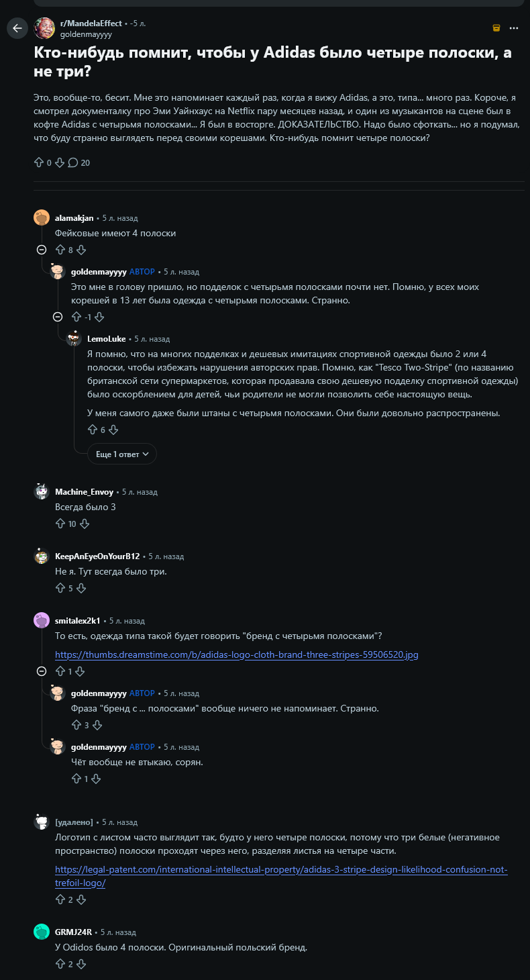Upvote alamakjan's comment about fakes
The height and width of the screenshot is (980, 530).
click(x=60, y=250)
